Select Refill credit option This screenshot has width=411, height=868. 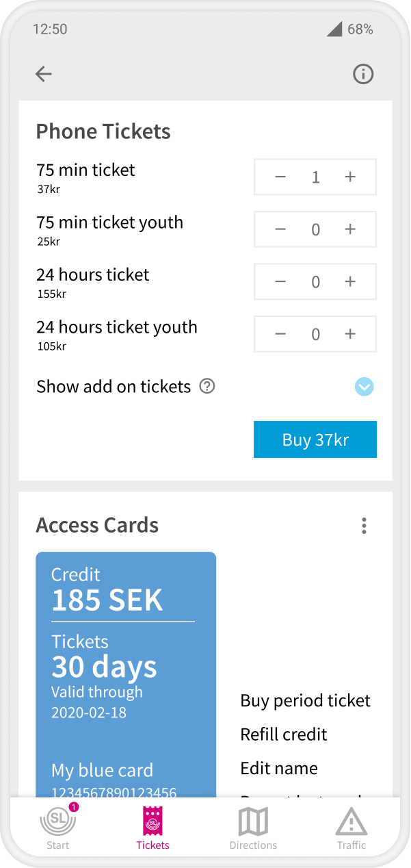pos(284,735)
